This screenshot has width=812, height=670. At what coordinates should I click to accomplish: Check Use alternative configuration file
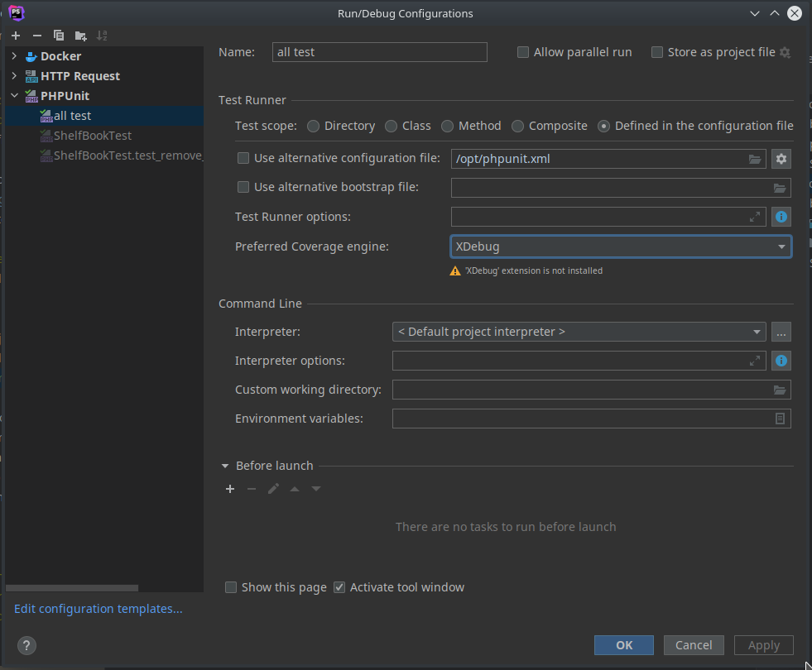[x=243, y=158]
